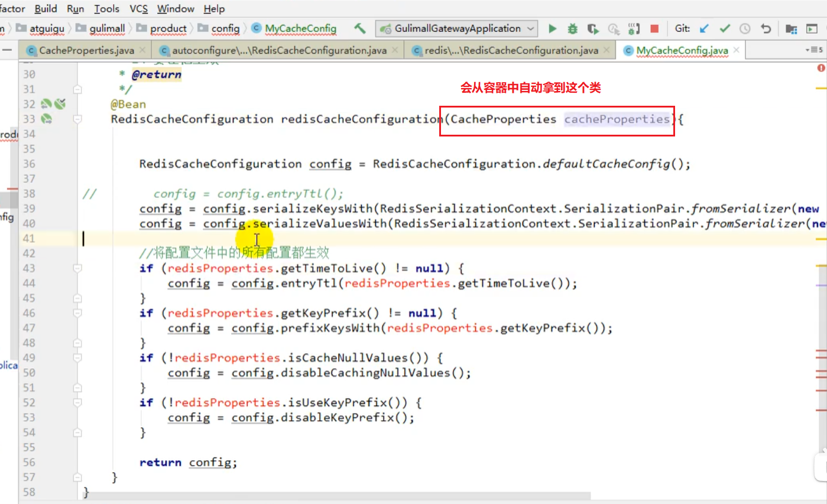Click the Profiler run icon

pos(614,28)
